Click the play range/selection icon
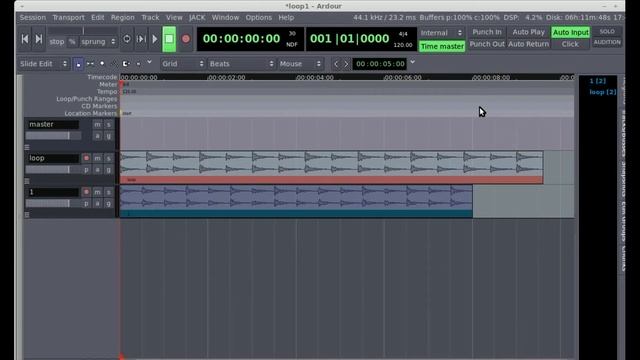Screen dimensions: 640x360 (141, 39)
